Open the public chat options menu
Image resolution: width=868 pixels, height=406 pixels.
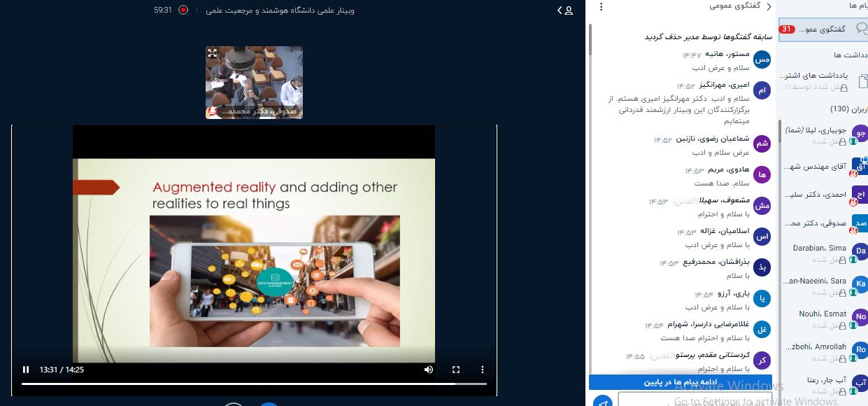point(601,7)
